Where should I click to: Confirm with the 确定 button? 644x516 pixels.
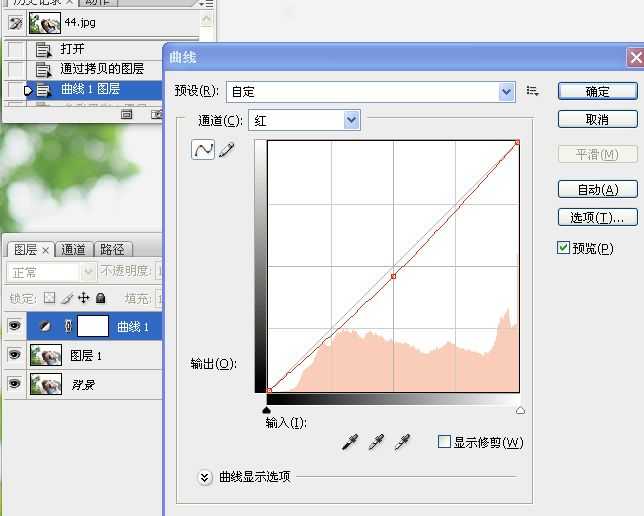598,91
